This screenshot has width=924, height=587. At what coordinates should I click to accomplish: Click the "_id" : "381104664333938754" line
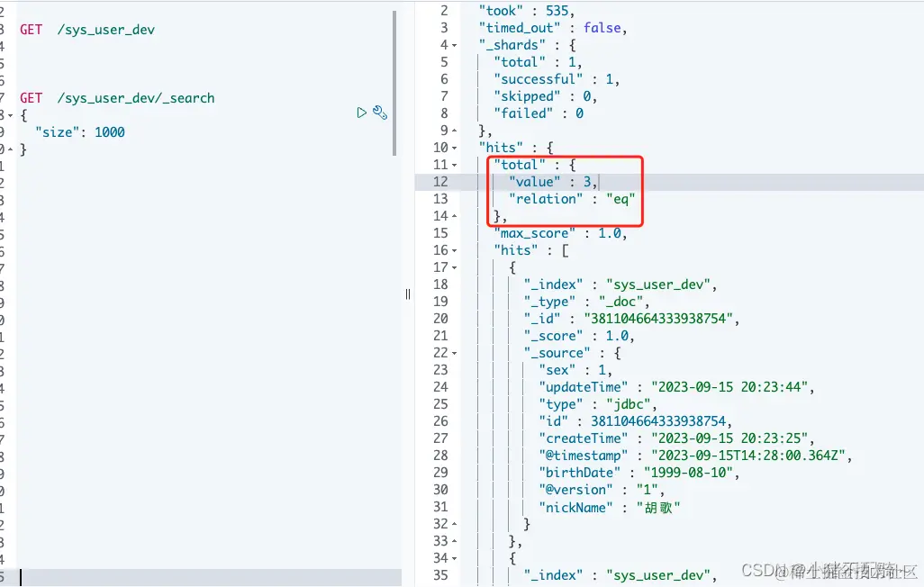coord(631,319)
